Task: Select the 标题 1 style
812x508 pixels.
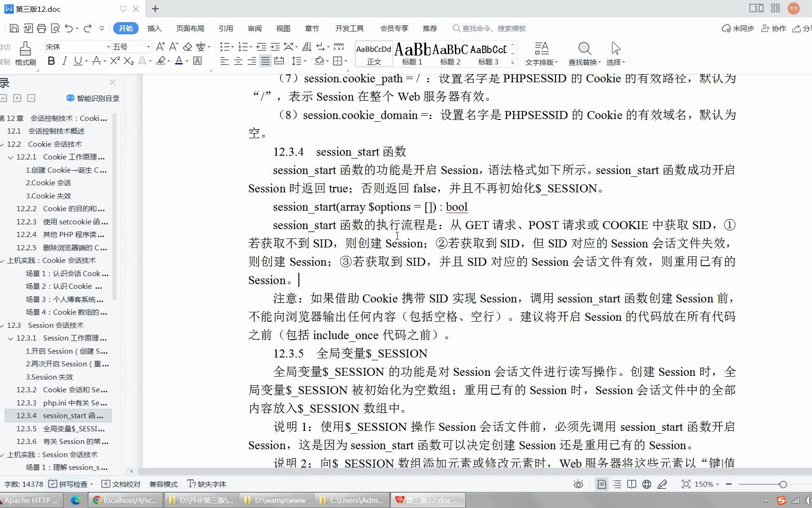Action: 411,53
